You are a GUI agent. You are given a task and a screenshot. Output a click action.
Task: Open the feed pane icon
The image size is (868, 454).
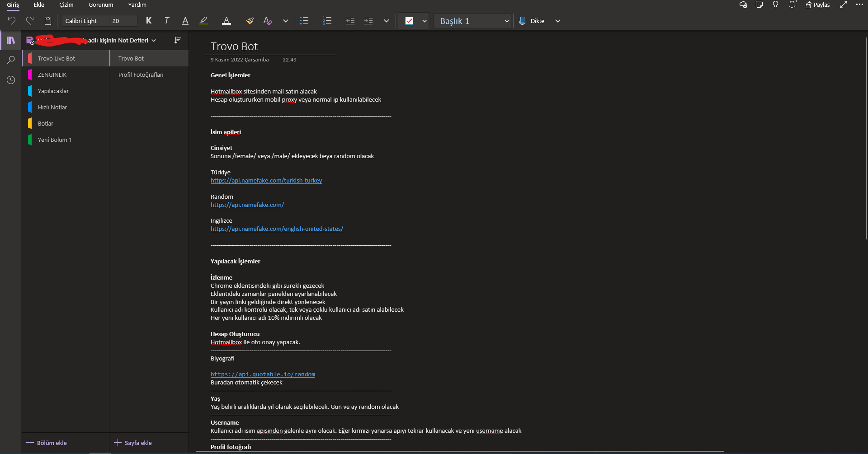(759, 5)
